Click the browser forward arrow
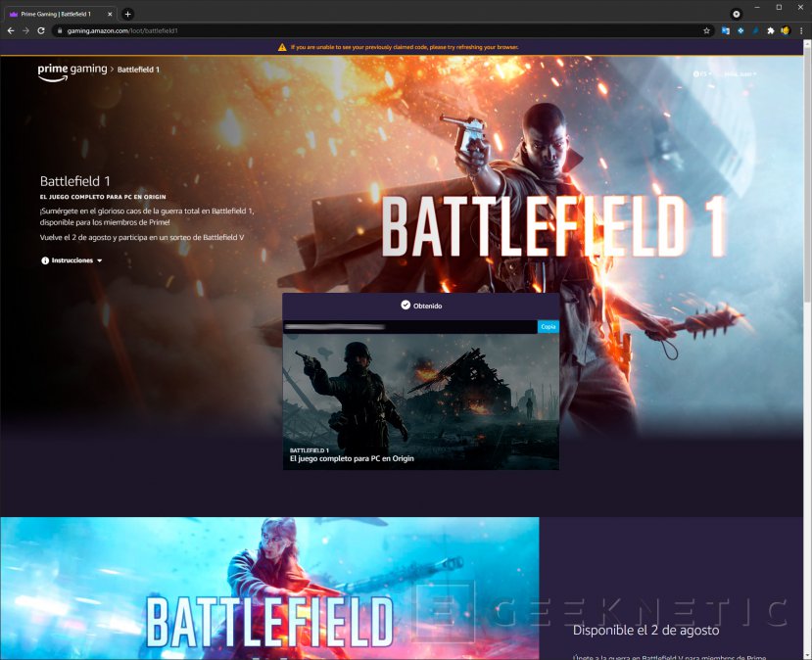The width and height of the screenshot is (812, 660). [25, 31]
